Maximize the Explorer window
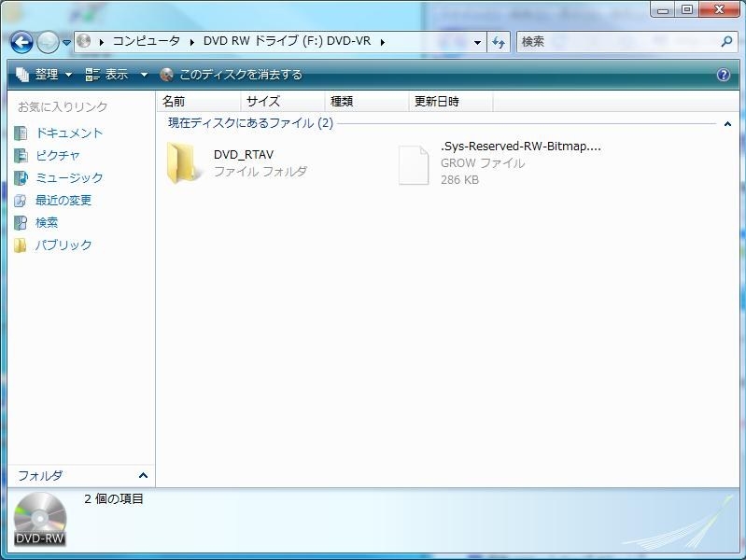 tap(686, 9)
